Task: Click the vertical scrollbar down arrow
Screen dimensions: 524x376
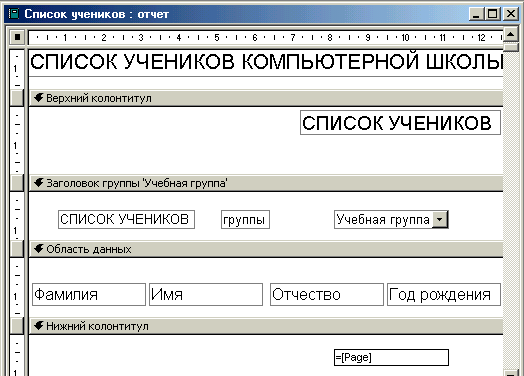Action: [x=511, y=373]
